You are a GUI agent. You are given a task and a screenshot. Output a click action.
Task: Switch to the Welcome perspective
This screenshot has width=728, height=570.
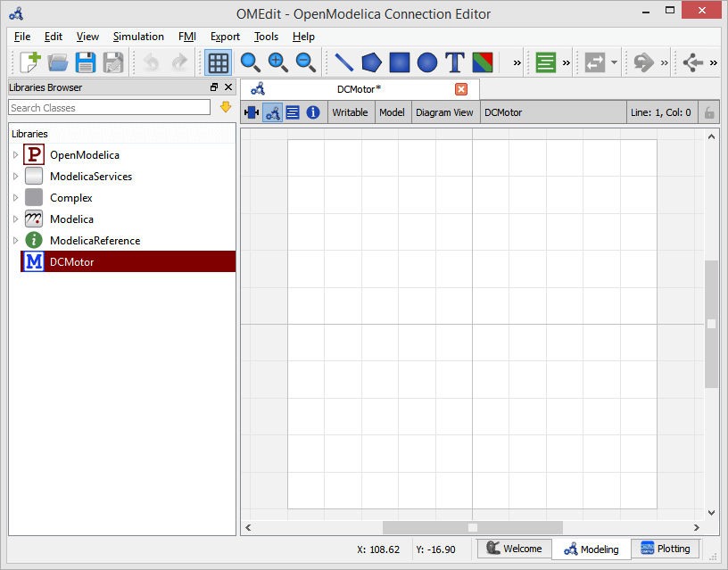pyautogui.click(x=514, y=549)
